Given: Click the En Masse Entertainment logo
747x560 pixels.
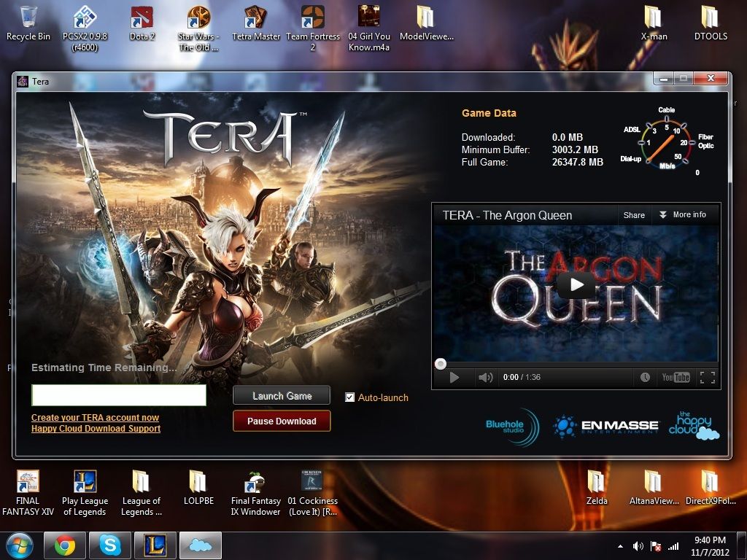Looking at the screenshot, I should [605, 426].
